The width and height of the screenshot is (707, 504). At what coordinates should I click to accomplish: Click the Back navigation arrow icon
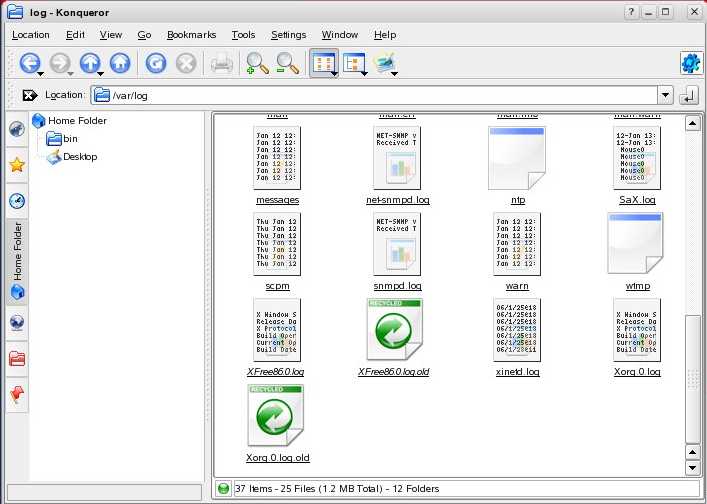click(29, 63)
